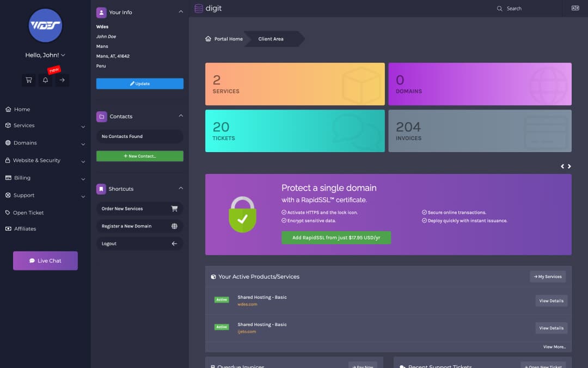Screen dimensions: 588x368
Task: Open the shopping cart icon under the greeting
Action: 29,80
